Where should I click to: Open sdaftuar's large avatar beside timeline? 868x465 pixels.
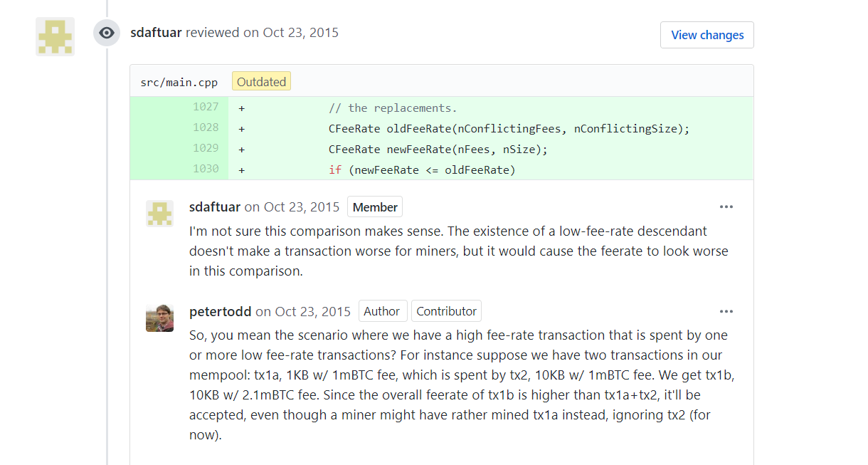click(x=55, y=36)
